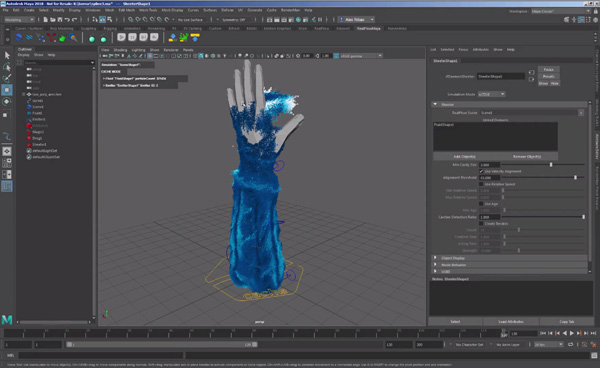Open the Modeling menu set dropdown
The height and width of the screenshot is (368, 600).
[x=19, y=20]
